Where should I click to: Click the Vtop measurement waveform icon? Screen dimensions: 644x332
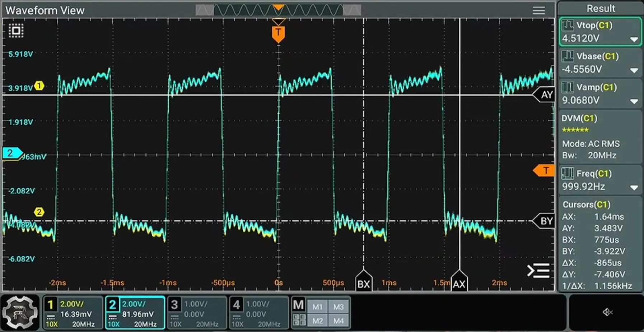click(568, 25)
